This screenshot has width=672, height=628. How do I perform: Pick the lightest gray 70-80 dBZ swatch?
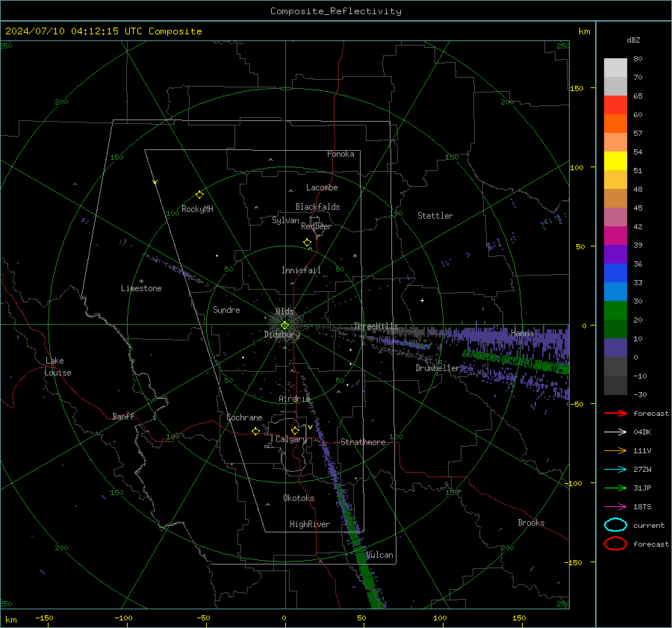pos(615,68)
